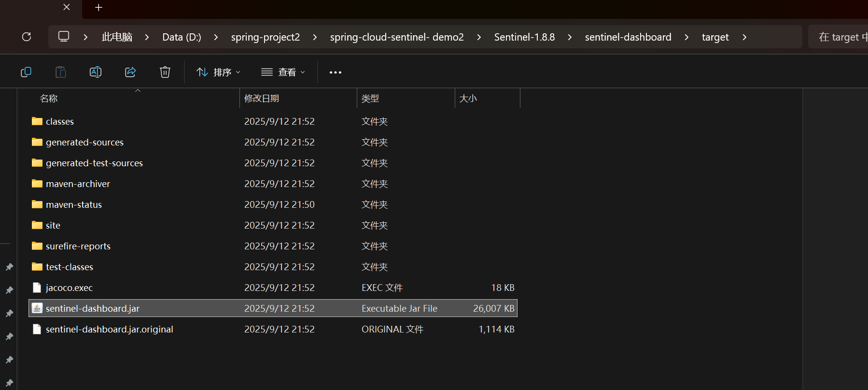Select the maven-status folder name

coord(74,204)
